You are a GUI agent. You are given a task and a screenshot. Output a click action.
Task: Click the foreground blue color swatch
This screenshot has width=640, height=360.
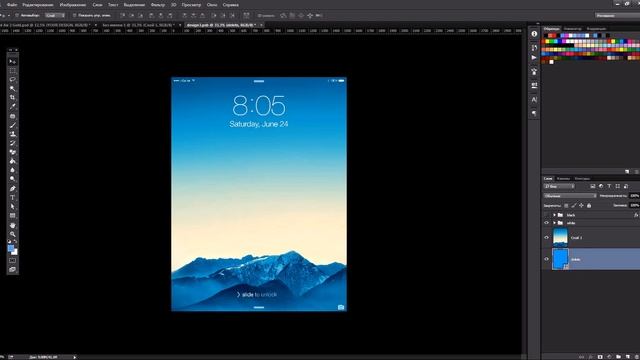tap(11, 247)
